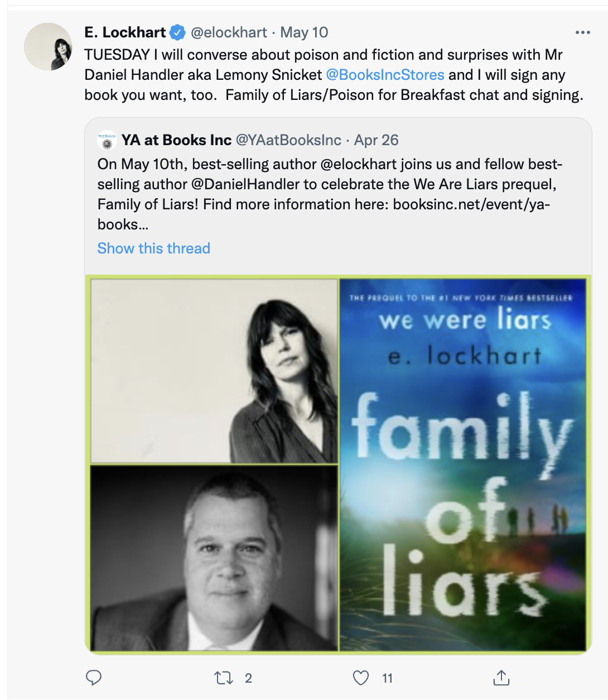Open the gray-haired man's portrait photo
The height and width of the screenshot is (700, 608).
click(214, 558)
